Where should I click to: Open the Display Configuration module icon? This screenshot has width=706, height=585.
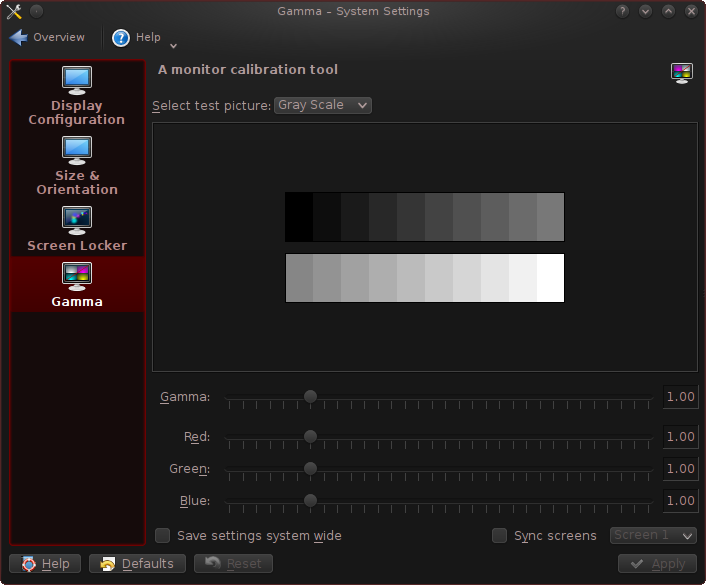(77, 80)
